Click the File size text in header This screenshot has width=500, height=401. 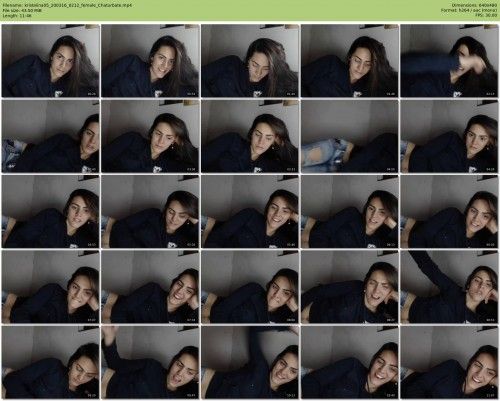click(x=22, y=10)
